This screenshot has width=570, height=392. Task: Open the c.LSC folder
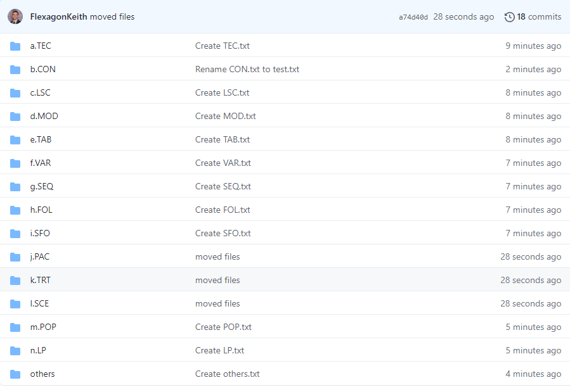41,92
